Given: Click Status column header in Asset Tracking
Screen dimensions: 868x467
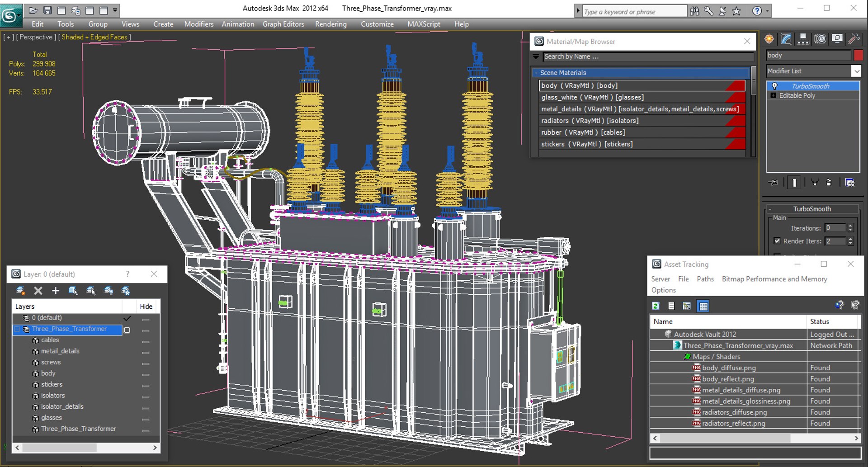Looking at the screenshot, I should tap(832, 321).
